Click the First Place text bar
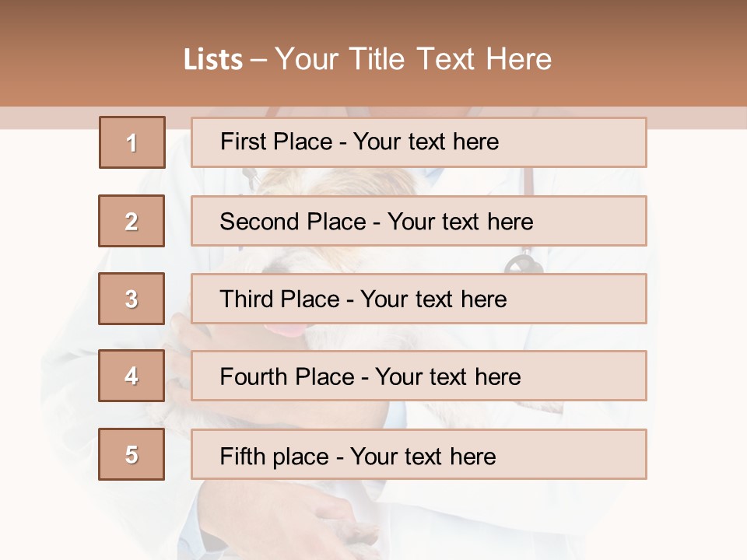Image resolution: width=747 pixels, height=560 pixels. pyautogui.click(x=419, y=142)
